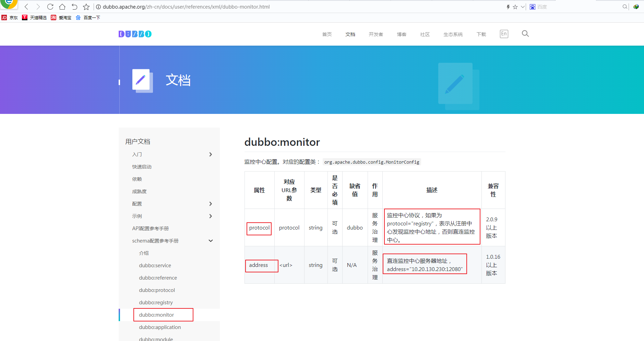Open the dubbo:registry page from the sidebar
The image size is (644, 341).
click(156, 302)
